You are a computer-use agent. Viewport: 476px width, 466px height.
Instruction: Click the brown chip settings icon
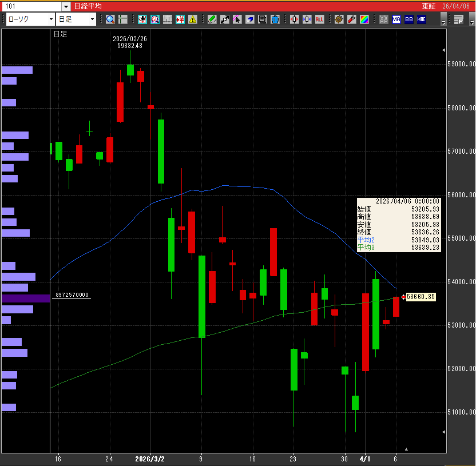click(x=339, y=19)
